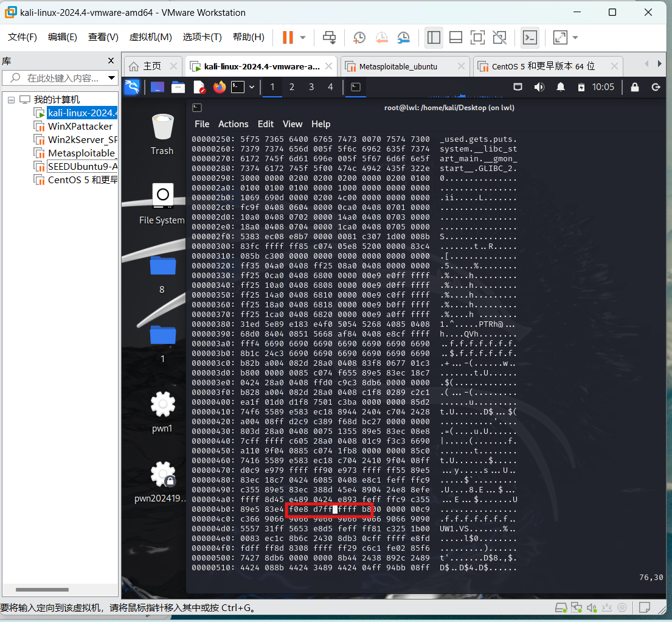Viewport: 672px width, 622px height.
Task: Switch to the CentOS 5 和更早版本 64 位 tab
Action: (x=543, y=66)
